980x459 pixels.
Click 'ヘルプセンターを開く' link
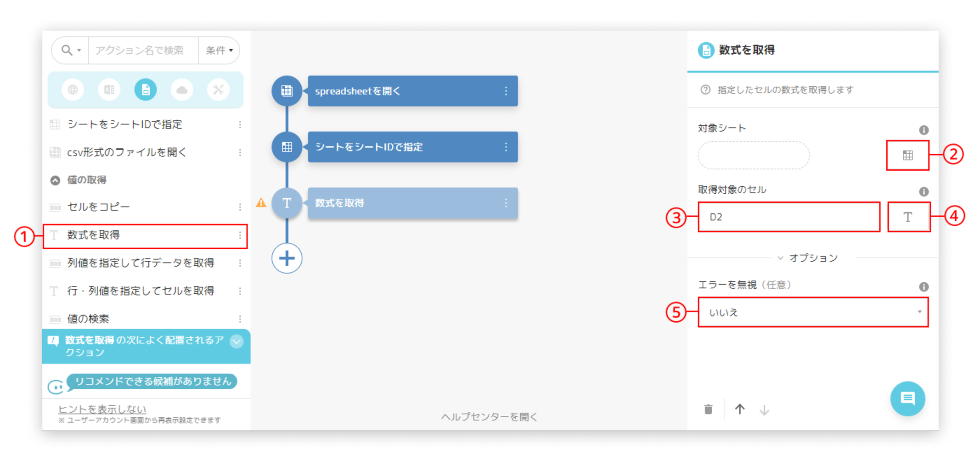click(x=489, y=417)
